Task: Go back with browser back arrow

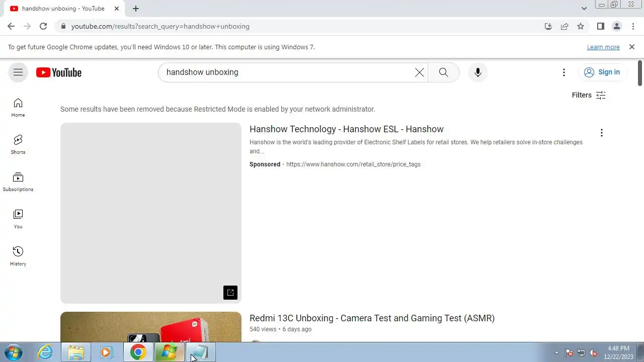Action: 11,26
